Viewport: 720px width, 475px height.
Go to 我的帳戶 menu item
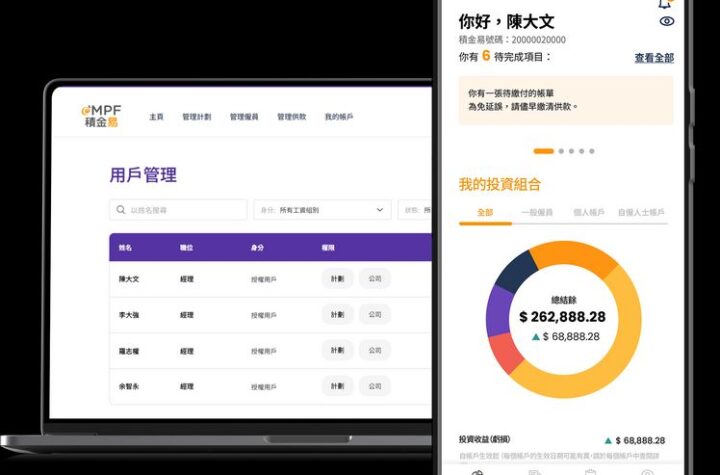pos(338,117)
